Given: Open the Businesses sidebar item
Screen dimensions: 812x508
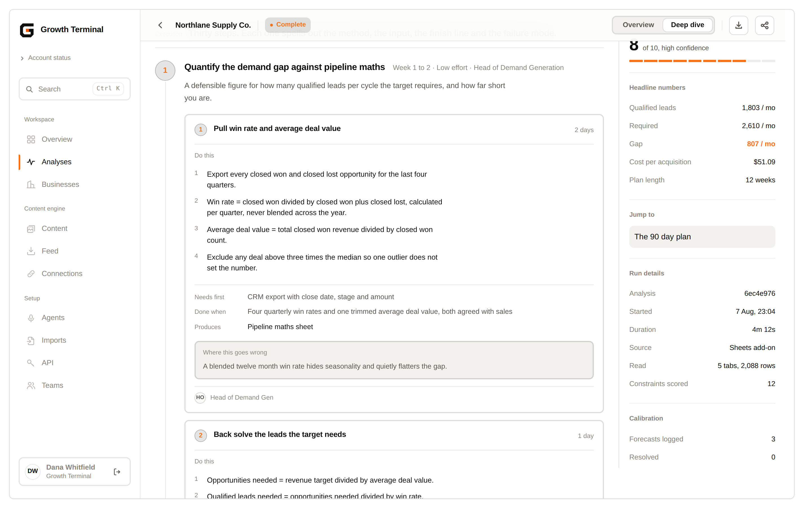Looking at the screenshot, I should [74, 185].
